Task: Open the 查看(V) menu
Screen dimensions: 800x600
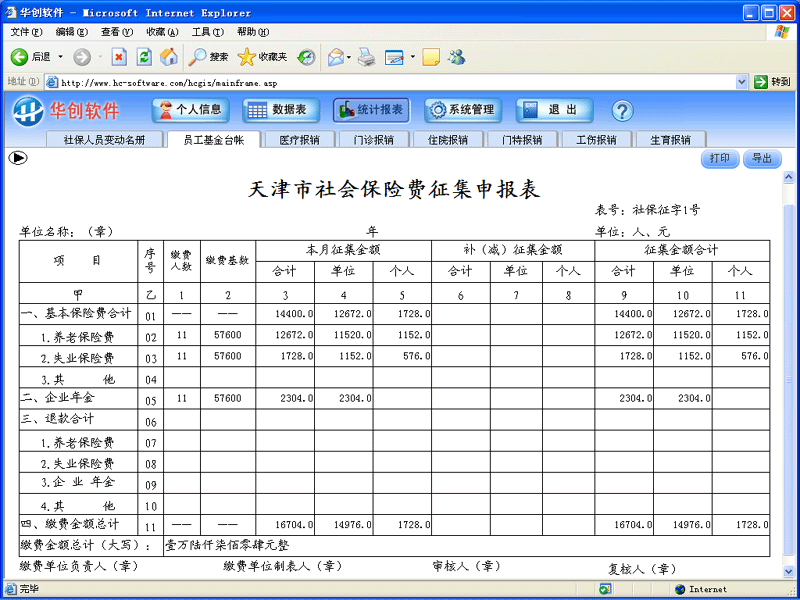Action: 117,32
